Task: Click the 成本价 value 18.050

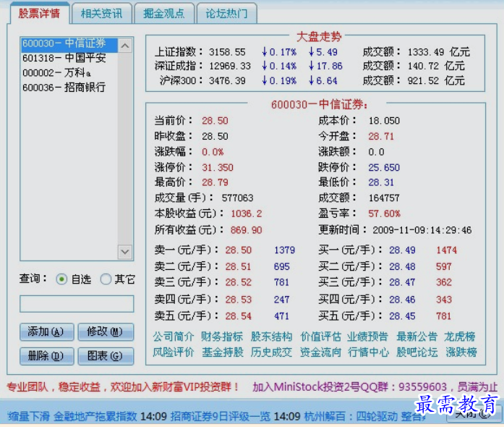Action: coord(384,121)
